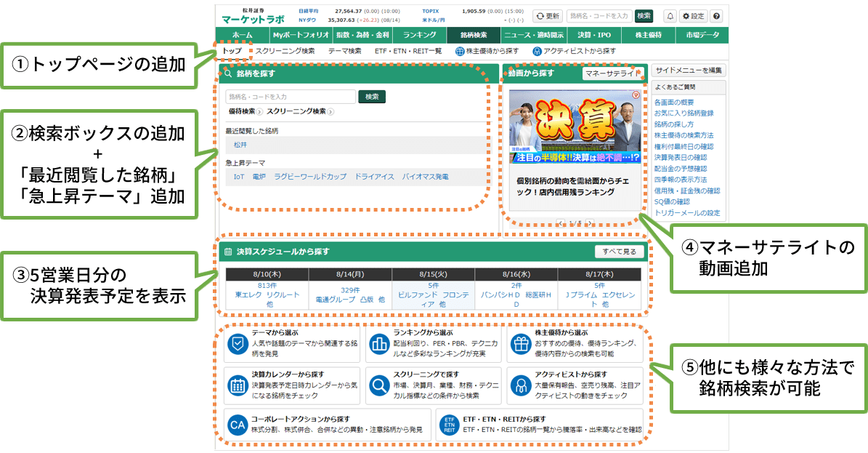
Task: Open the help question mark icon
Action: (716, 16)
